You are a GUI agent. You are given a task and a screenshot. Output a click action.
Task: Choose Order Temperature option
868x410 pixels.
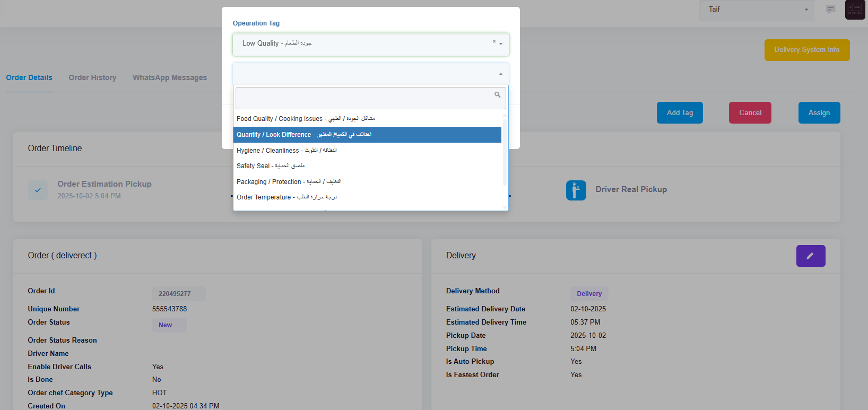point(287,197)
